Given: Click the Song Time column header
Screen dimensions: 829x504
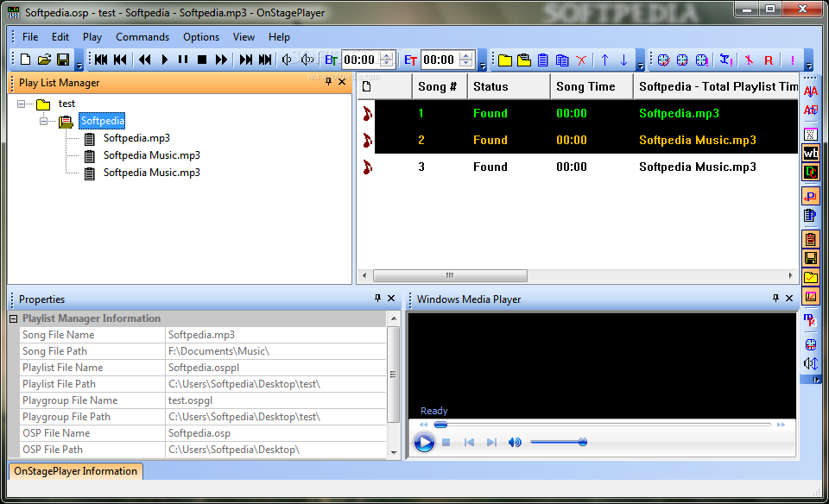Looking at the screenshot, I should [592, 86].
